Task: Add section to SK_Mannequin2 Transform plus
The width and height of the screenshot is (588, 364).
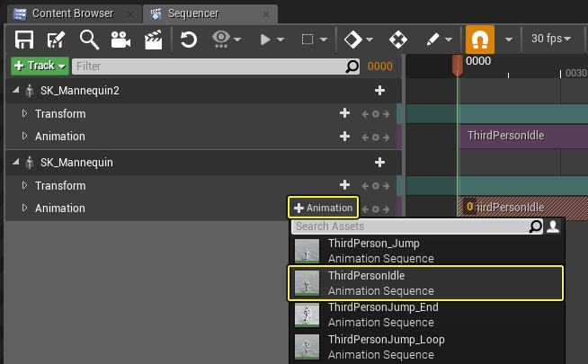Action: [344, 113]
